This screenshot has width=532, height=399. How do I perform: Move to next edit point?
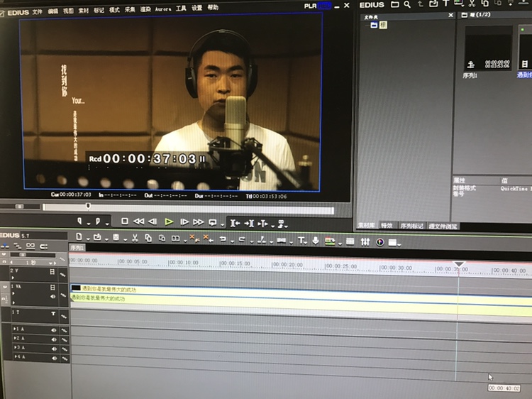(249, 224)
